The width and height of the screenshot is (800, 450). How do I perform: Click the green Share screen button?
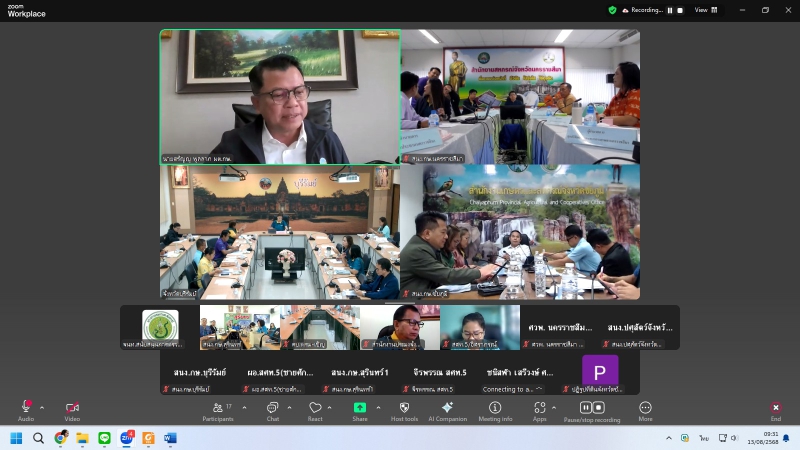pos(360,411)
